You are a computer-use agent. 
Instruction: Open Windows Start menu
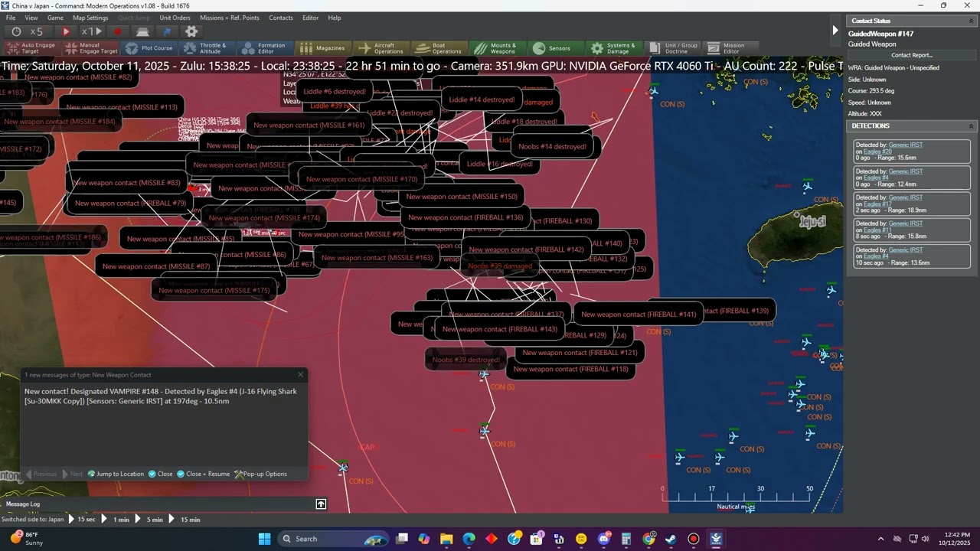point(264,539)
